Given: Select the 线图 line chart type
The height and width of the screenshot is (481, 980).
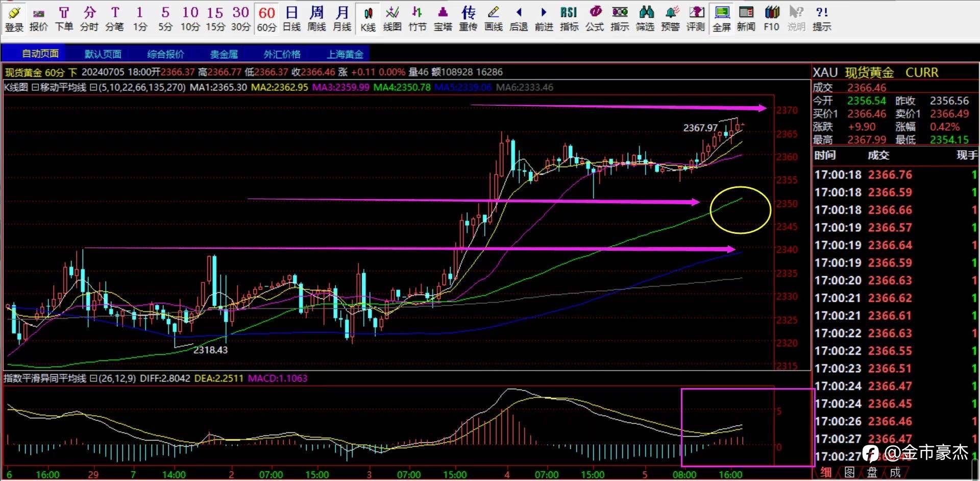Looking at the screenshot, I should [x=392, y=19].
